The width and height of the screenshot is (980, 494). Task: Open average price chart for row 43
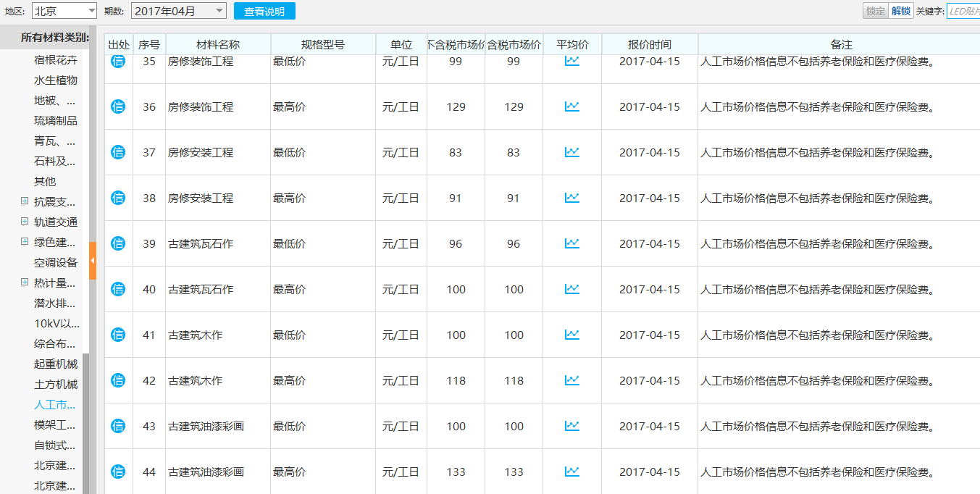pos(572,426)
